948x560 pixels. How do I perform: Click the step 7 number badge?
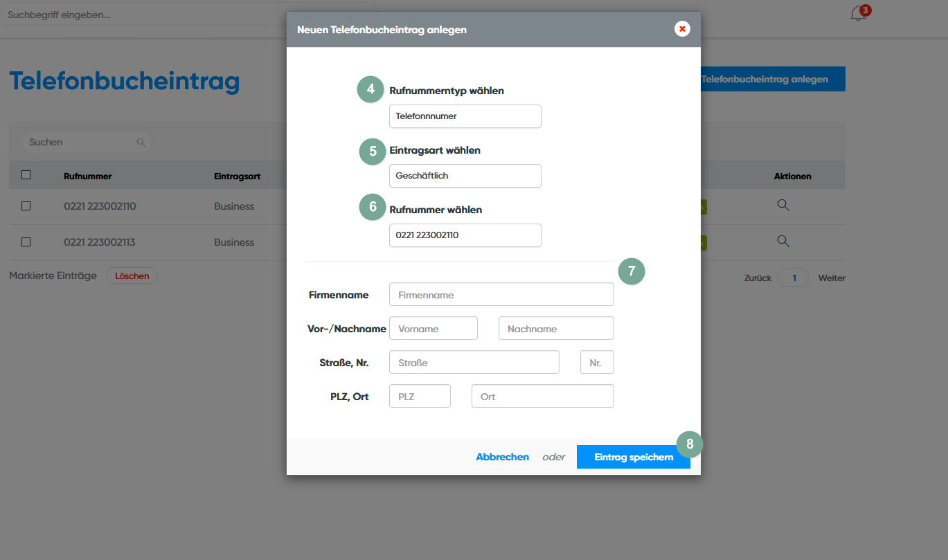pyautogui.click(x=632, y=271)
